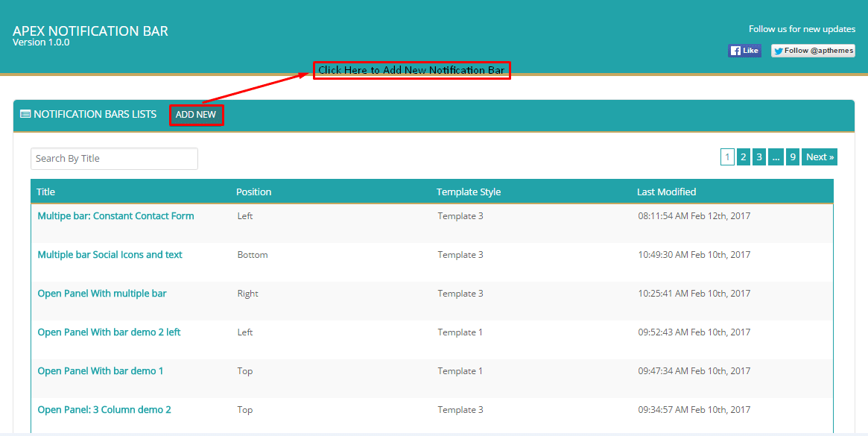Open 'Open Panel With multiple bar' entry
The image size is (868, 436).
click(102, 294)
